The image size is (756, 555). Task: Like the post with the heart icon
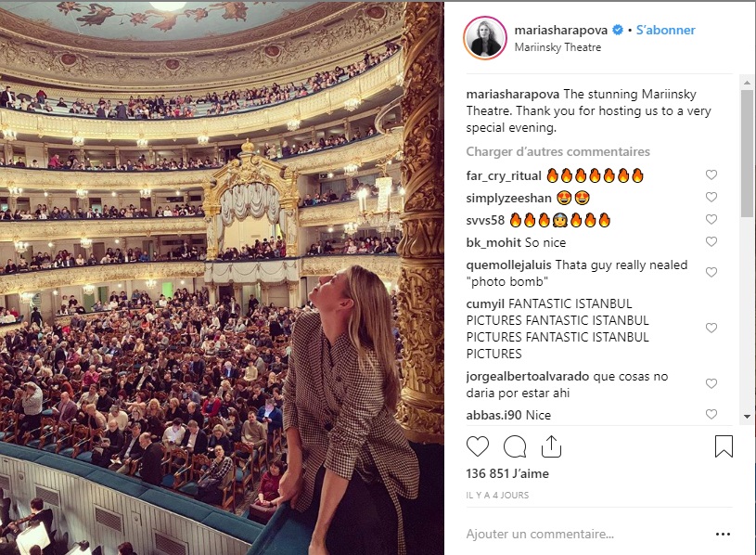coord(478,446)
